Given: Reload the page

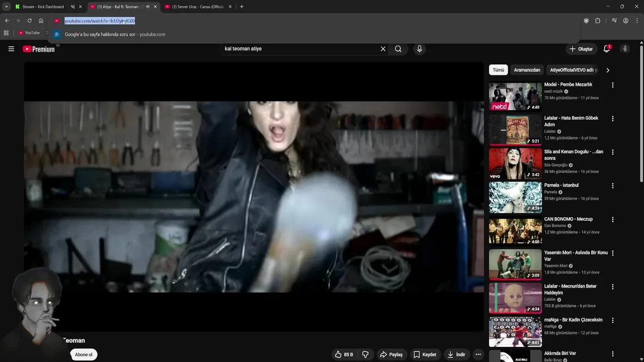Looking at the screenshot, I should (x=29, y=21).
